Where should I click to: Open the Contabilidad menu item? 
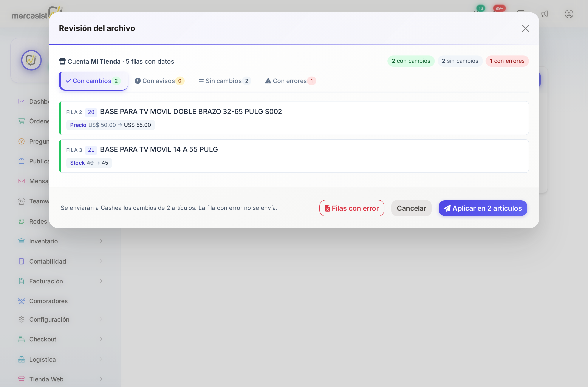click(x=60, y=261)
